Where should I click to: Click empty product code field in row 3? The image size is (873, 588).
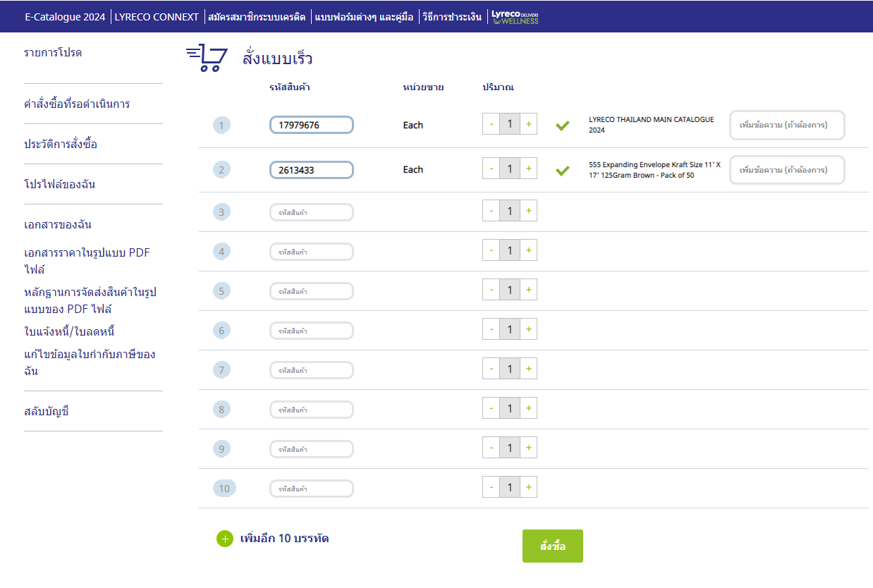coord(312,212)
